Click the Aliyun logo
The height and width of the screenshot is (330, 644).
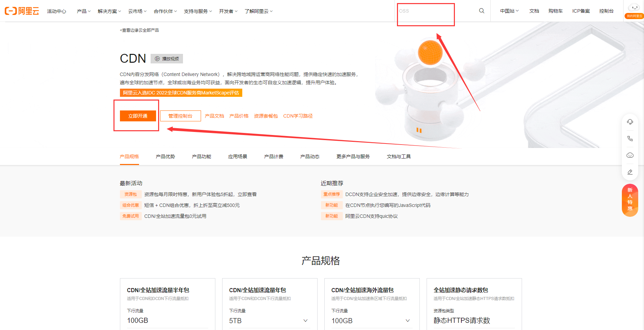click(x=22, y=11)
